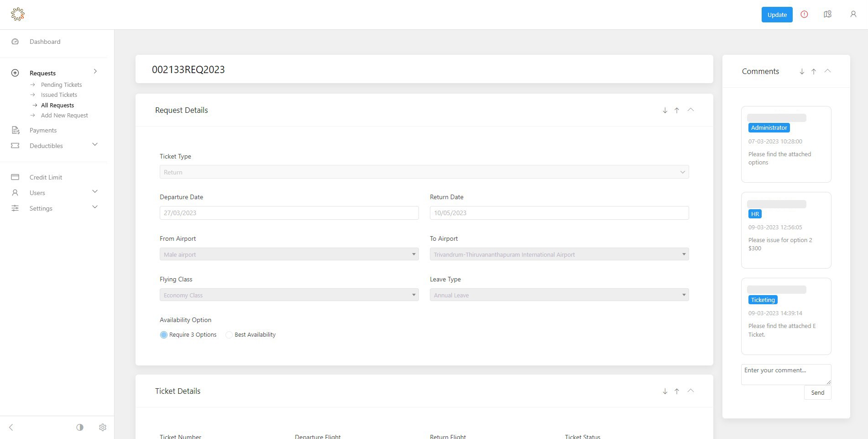
Task: Open the Ticket Type dropdown
Action: (x=424, y=172)
